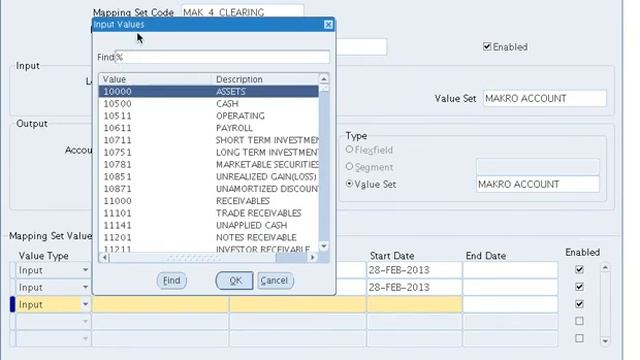Click mapping values scroll up arrow
Image resolution: width=640 pixels, height=360 pixels.
tap(605, 268)
